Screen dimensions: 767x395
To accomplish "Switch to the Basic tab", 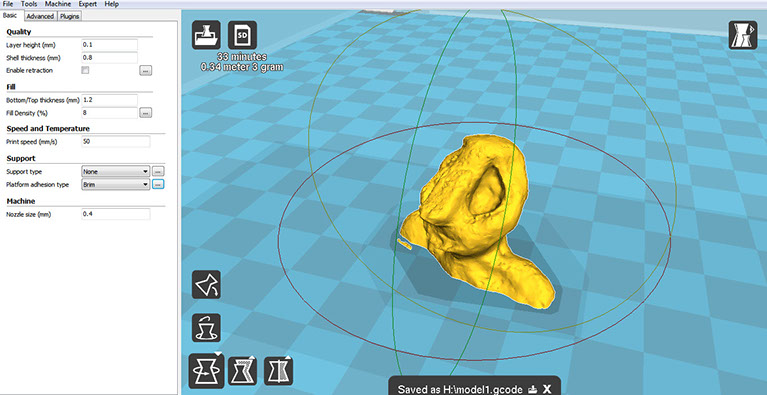I will click(10, 16).
